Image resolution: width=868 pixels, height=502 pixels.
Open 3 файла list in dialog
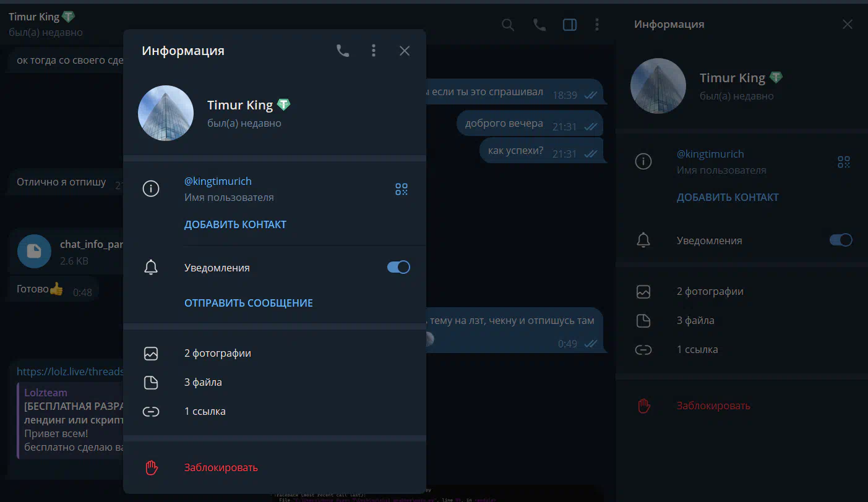(275, 383)
